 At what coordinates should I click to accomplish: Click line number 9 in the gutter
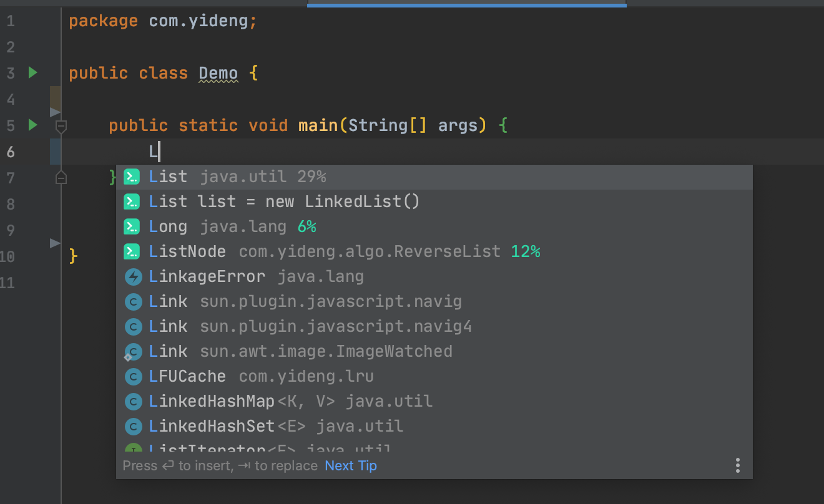pos(10,230)
